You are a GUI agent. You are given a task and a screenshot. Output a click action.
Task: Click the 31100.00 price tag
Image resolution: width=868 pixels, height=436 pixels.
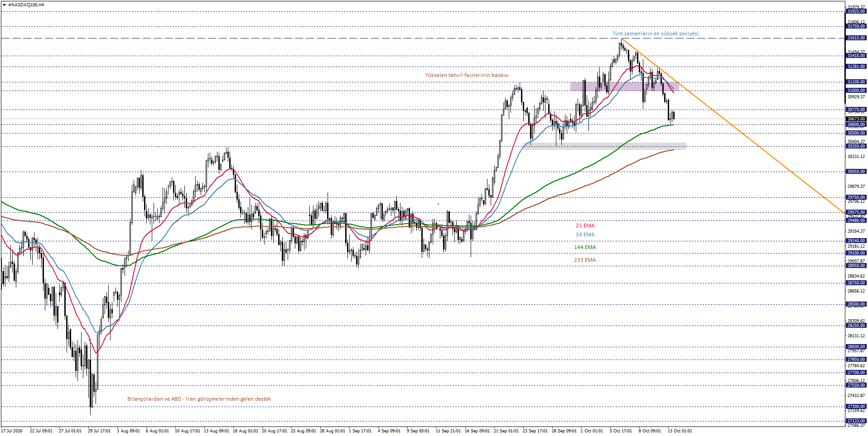(x=856, y=82)
